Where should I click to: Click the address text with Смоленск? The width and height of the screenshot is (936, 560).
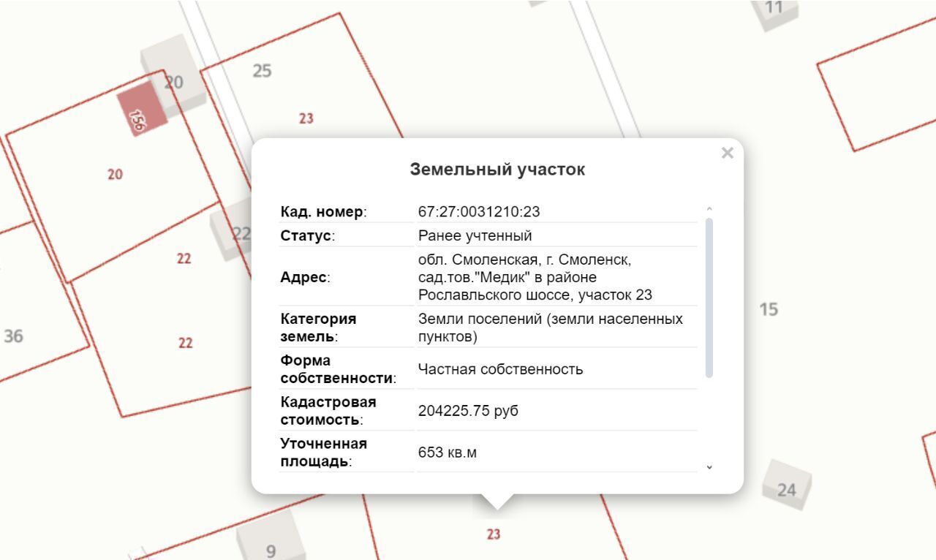click(535, 277)
